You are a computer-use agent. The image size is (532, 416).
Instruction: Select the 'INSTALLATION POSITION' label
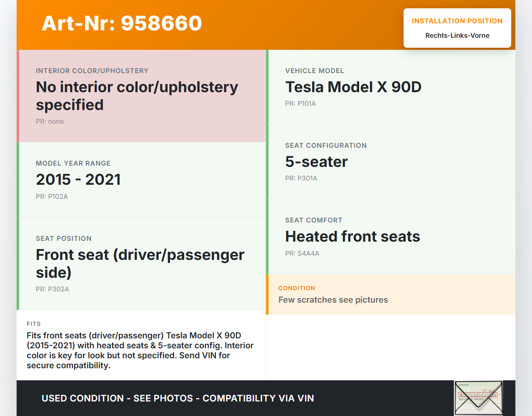coord(457,21)
